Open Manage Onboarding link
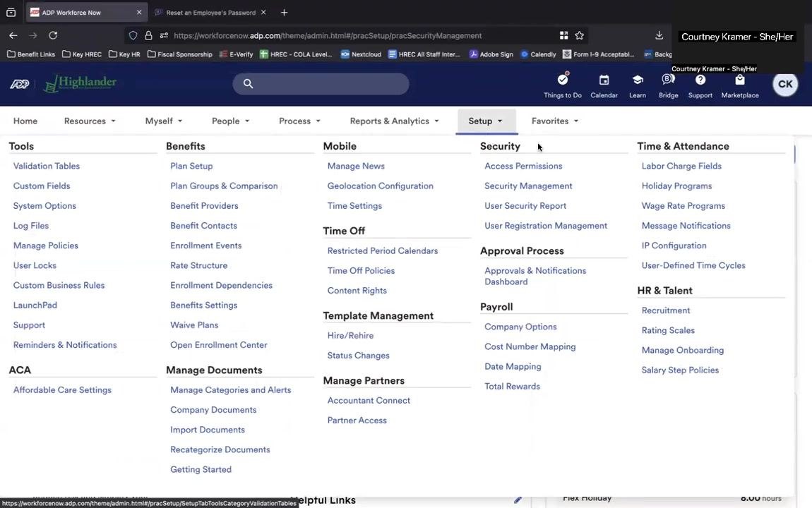This screenshot has height=508, width=812. point(683,350)
